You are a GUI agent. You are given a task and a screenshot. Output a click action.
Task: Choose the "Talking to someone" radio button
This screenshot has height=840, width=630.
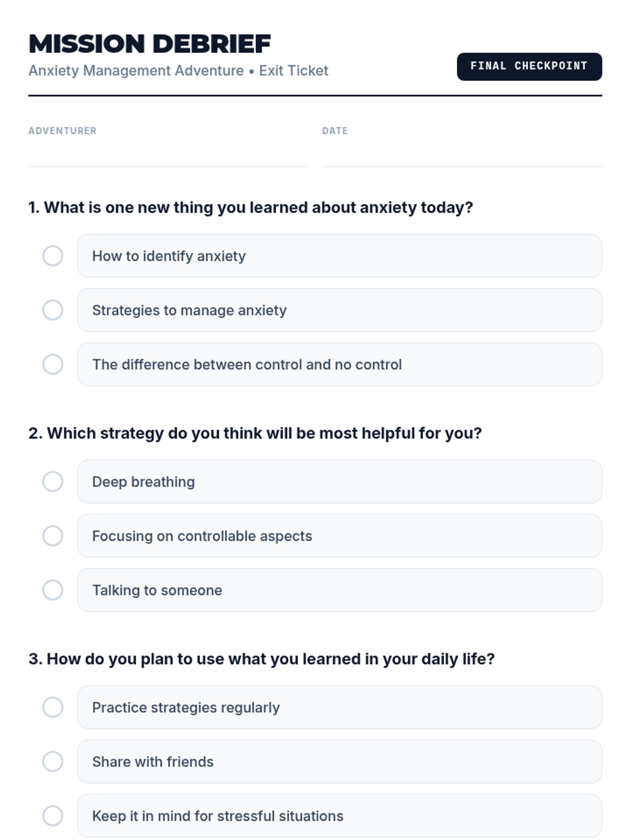pos(52,590)
